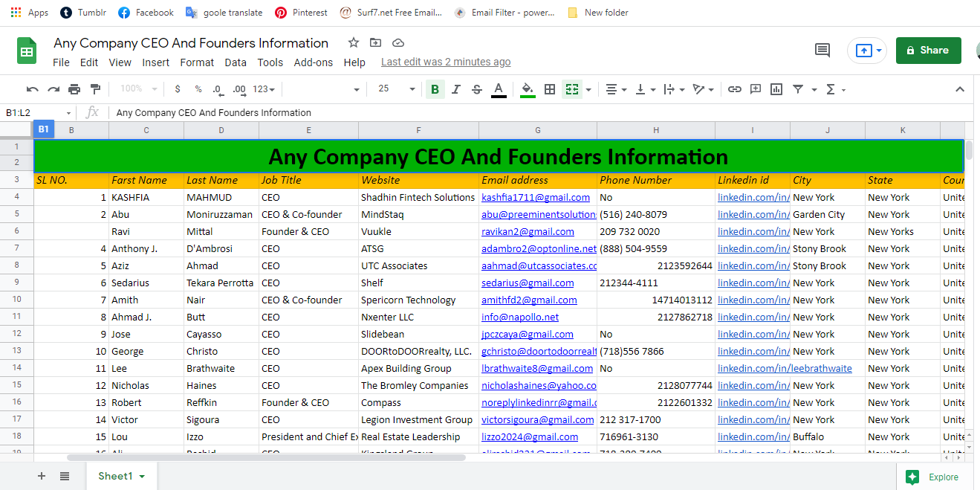Star this spreadsheet document

click(x=354, y=42)
